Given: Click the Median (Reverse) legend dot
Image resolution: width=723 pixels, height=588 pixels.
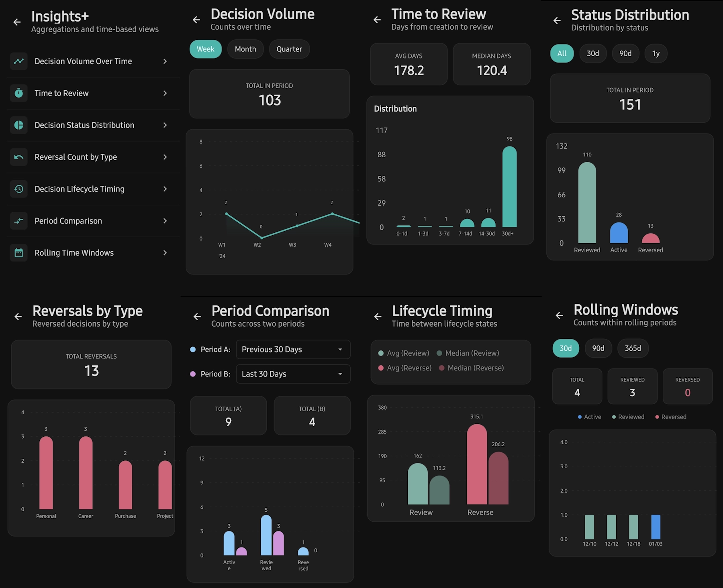Looking at the screenshot, I should point(441,368).
